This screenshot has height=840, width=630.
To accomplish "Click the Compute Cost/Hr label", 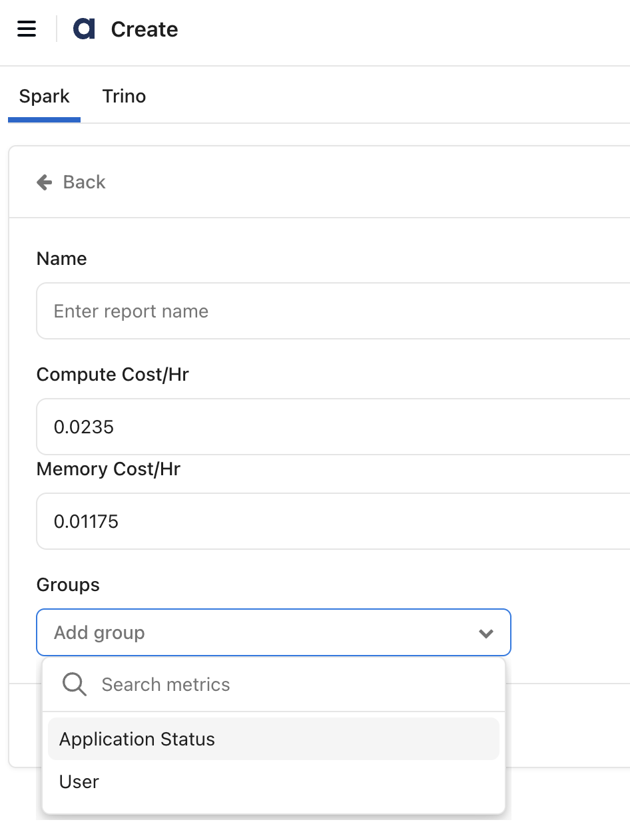I will (113, 374).
